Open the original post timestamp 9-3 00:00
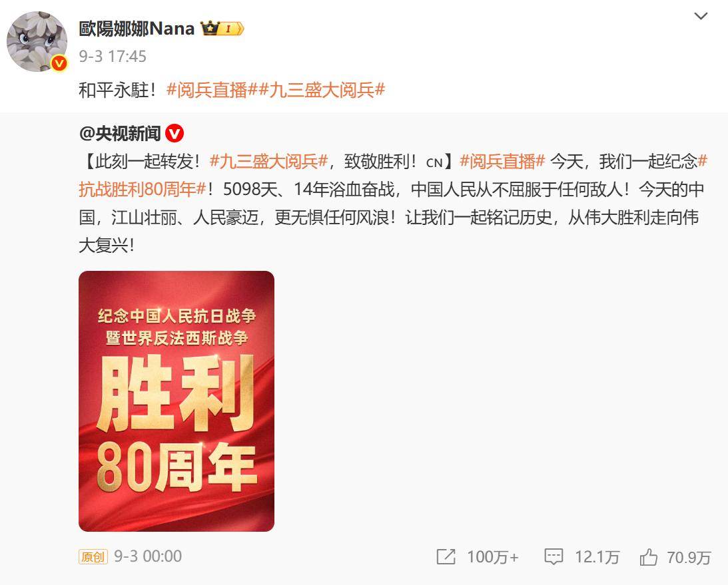This screenshot has height=585, width=728. point(148,556)
